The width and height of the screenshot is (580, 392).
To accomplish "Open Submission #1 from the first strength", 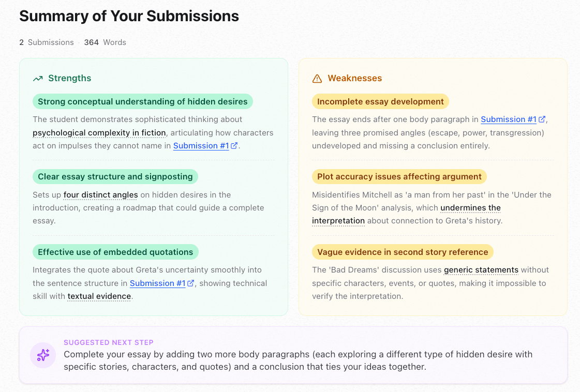I will (200, 145).
